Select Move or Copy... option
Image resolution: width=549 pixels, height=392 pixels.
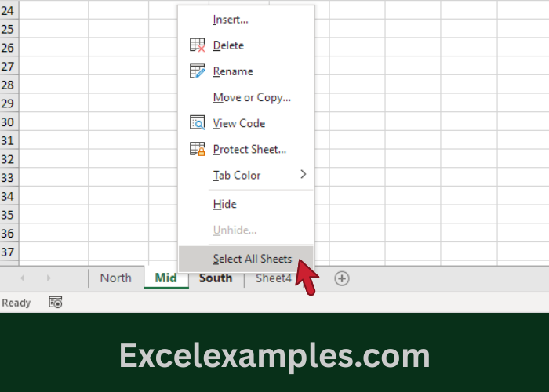pyautogui.click(x=252, y=97)
